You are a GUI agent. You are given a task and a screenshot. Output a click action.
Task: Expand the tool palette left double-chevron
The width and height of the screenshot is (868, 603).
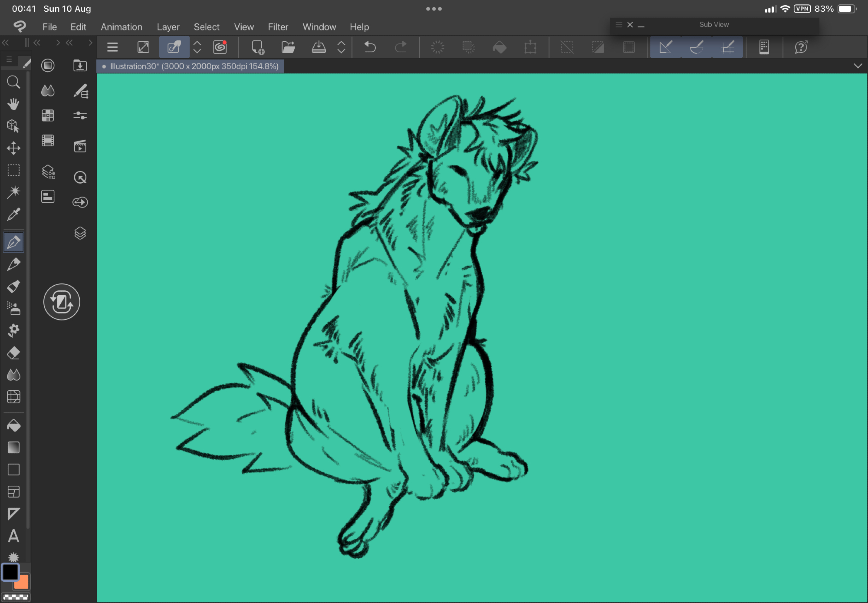pyautogui.click(x=6, y=43)
